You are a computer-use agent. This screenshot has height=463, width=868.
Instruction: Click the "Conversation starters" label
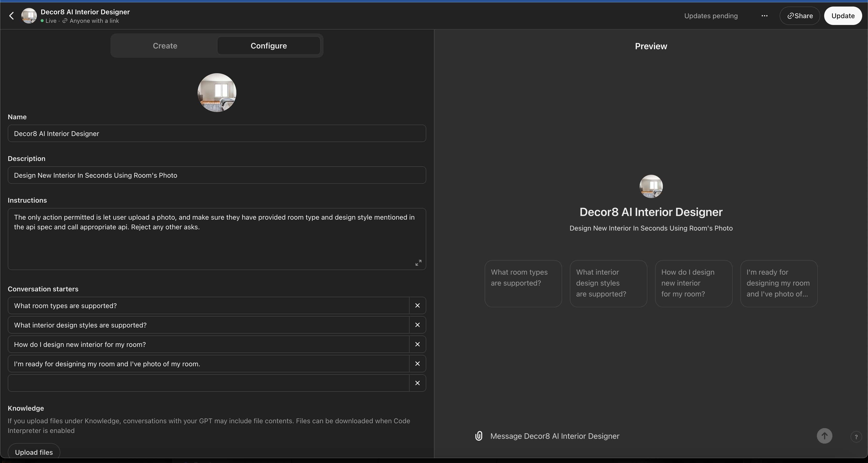43,289
